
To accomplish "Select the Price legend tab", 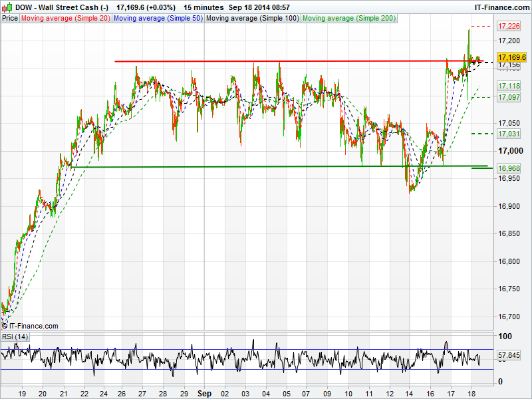I will 10,19.
